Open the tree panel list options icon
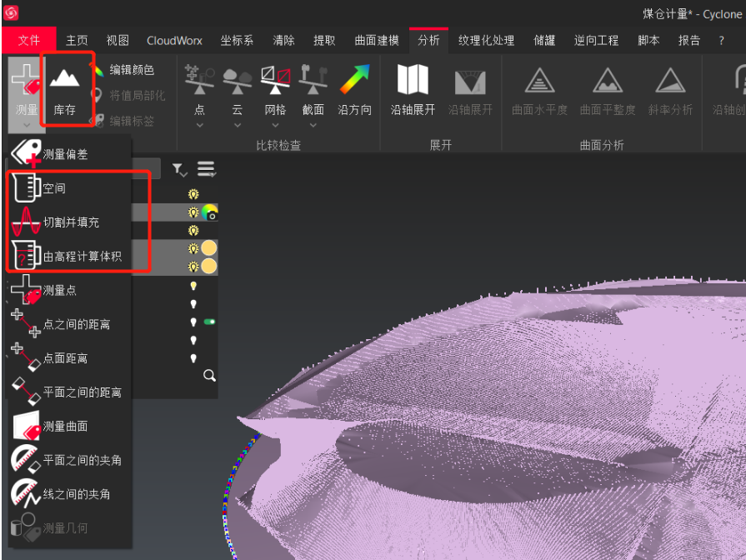Image resolution: width=746 pixels, height=560 pixels. 207,169
